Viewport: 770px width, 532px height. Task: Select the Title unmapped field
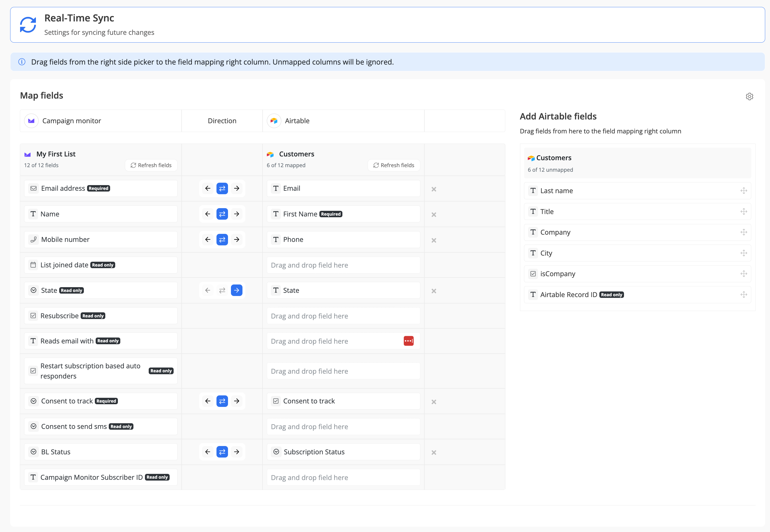pos(637,212)
